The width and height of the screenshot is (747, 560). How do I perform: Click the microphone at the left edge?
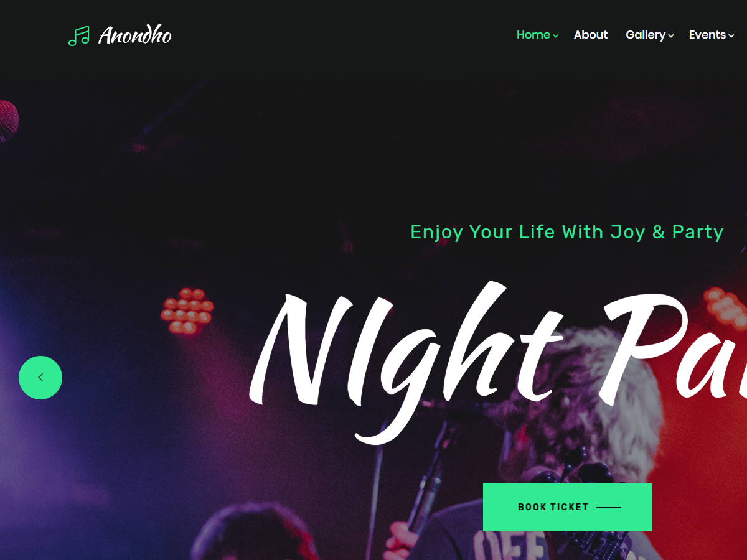tap(8, 121)
